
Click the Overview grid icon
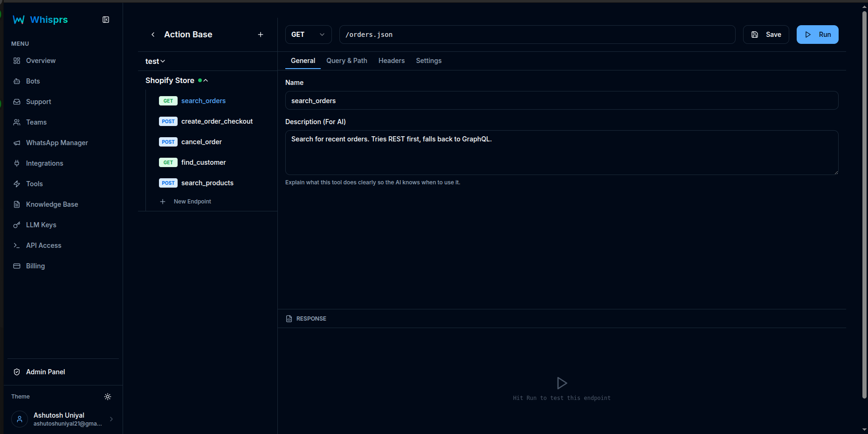pos(17,61)
